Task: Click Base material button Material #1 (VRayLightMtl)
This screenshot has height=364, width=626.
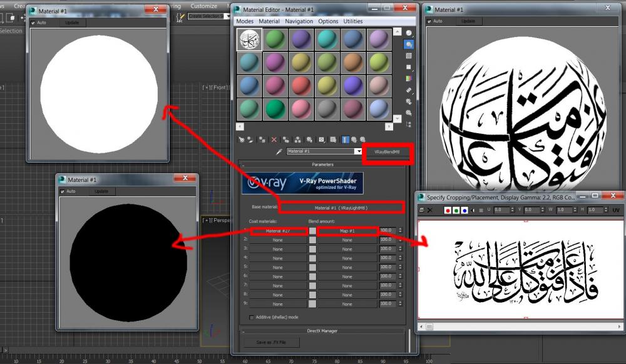Action: 341,208
